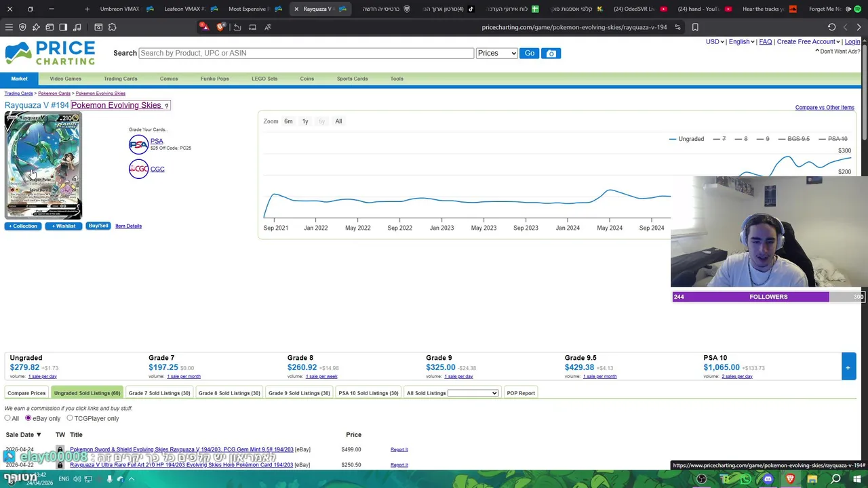Image resolution: width=868 pixels, height=488 pixels.
Task: Click the Brave lion shield icon
Action: [220, 27]
